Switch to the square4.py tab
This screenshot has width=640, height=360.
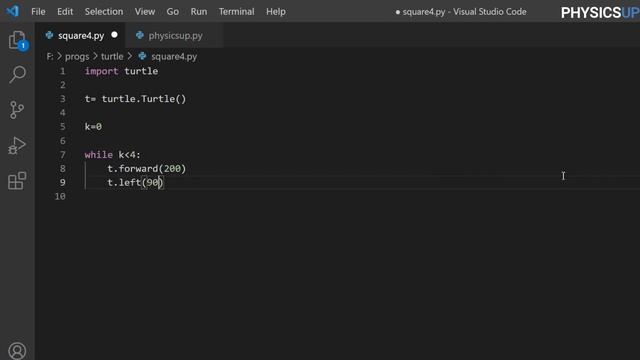(x=80, y=36)
